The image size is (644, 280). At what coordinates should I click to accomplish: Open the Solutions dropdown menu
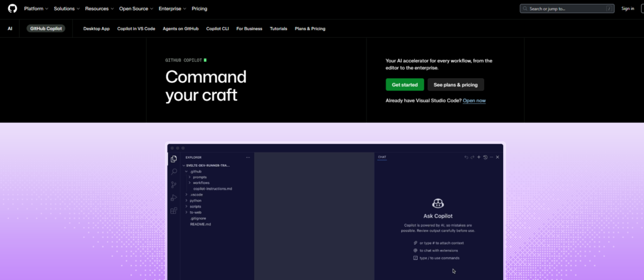point(67,9)
